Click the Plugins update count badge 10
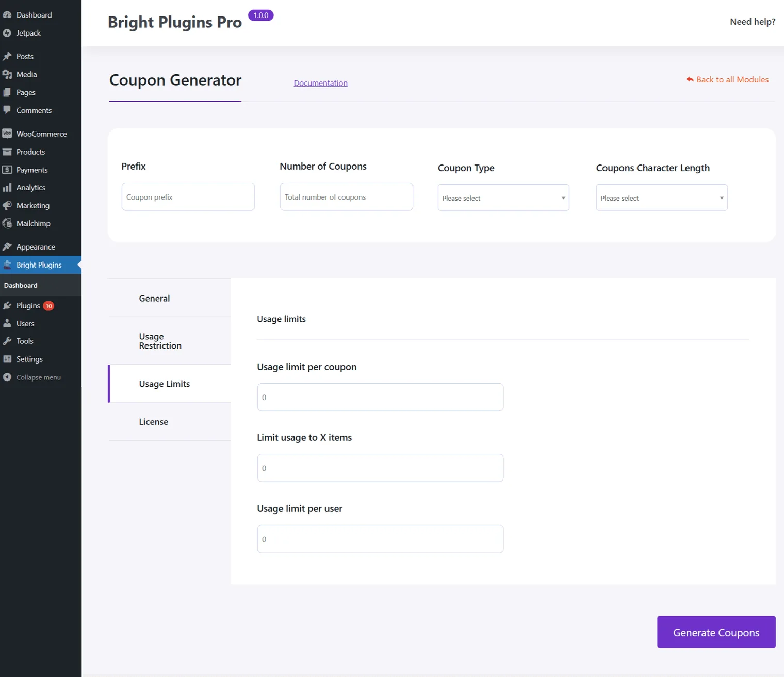The image size is (784, 677). coord(48,306)
